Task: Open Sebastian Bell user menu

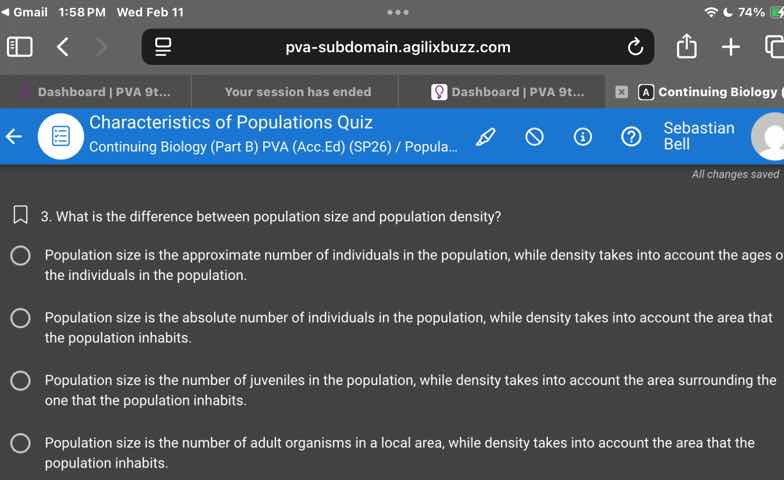Action: [x=699, y=136]
